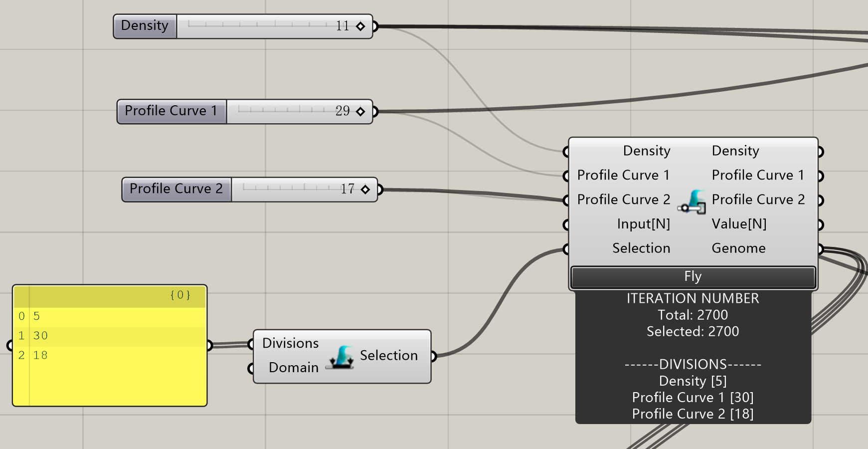The height and width of the screenshot is (449, 868).
Task: Click the Profile Curve 1 slider track
Action: tap(284, 110)
